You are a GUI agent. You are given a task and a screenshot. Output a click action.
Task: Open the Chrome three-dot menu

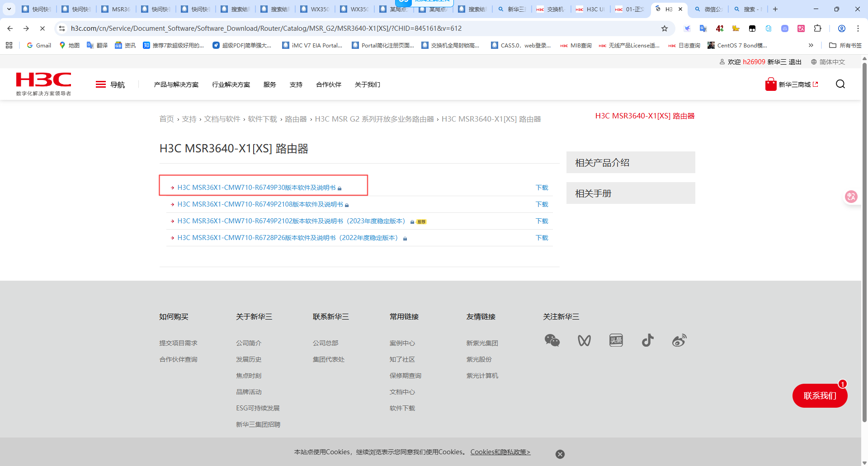click(858, 28)
